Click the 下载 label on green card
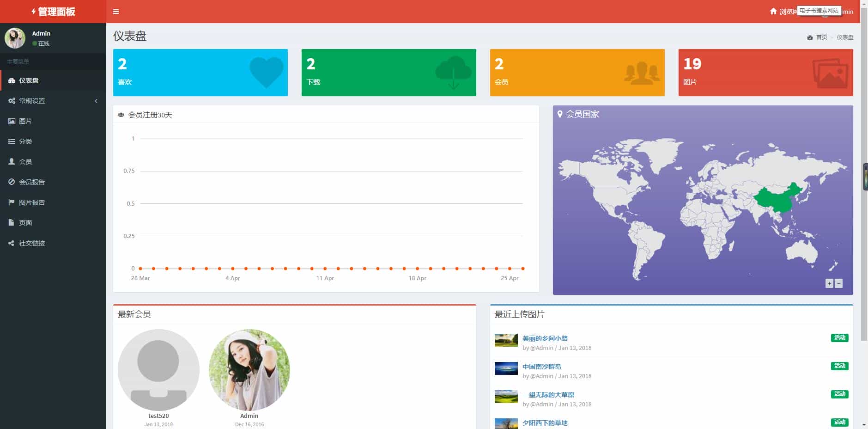 [313, 82]
